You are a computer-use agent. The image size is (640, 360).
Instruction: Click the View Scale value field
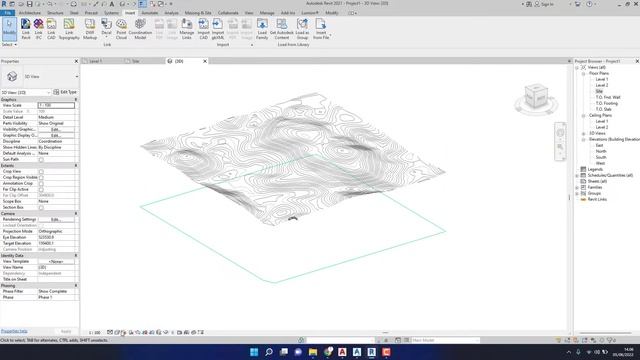[x=56, y=105]
